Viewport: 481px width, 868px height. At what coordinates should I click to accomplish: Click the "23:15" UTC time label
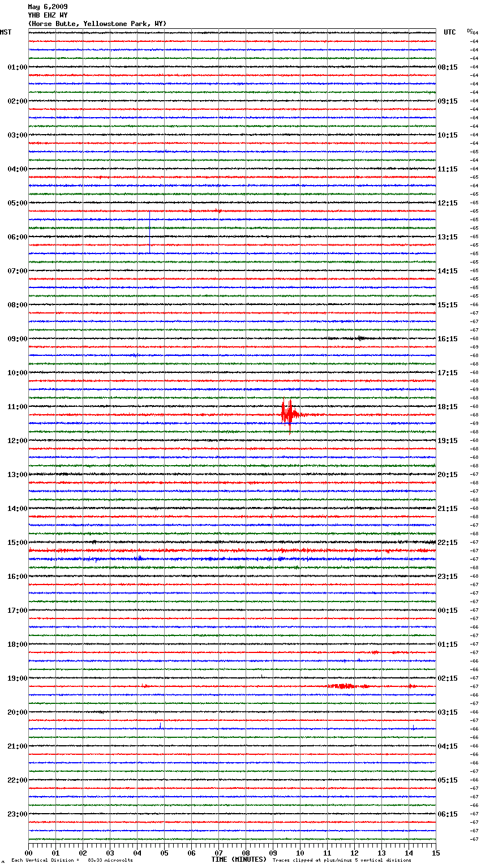pos(448,577)
